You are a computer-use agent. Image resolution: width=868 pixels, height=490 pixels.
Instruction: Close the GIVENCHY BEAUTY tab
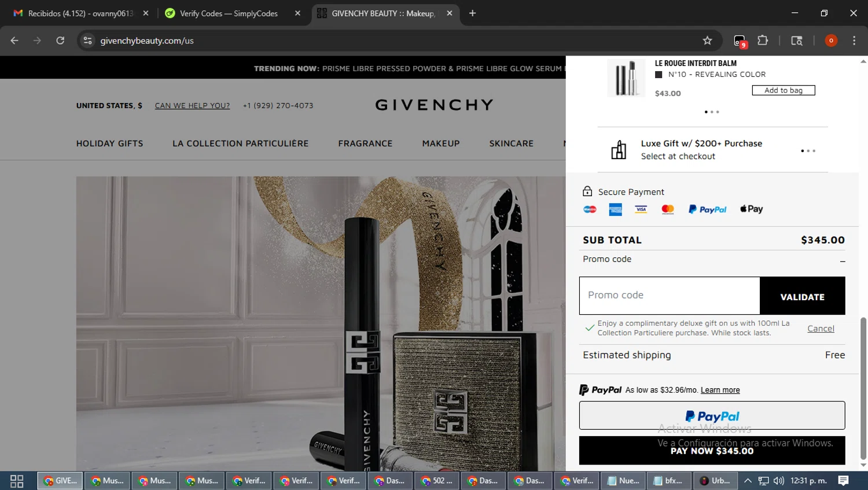[450, 13]
